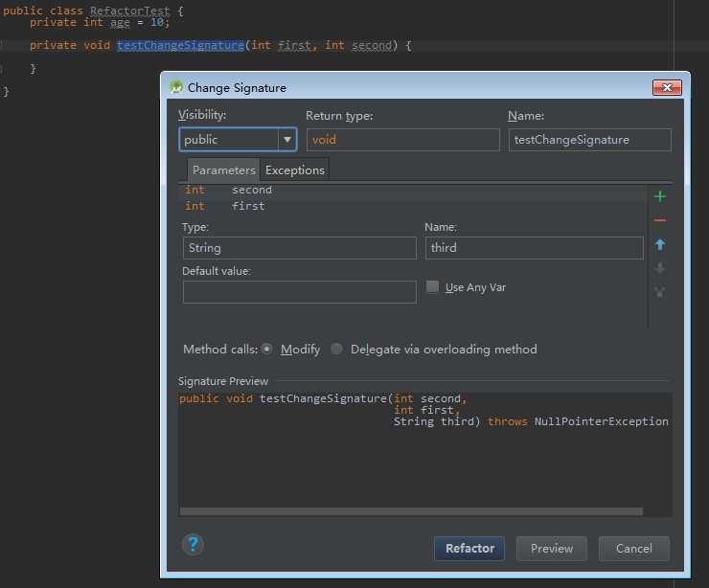Click the grey move-down arrow icon
709x588 pixels.
[x=660, y=268]
